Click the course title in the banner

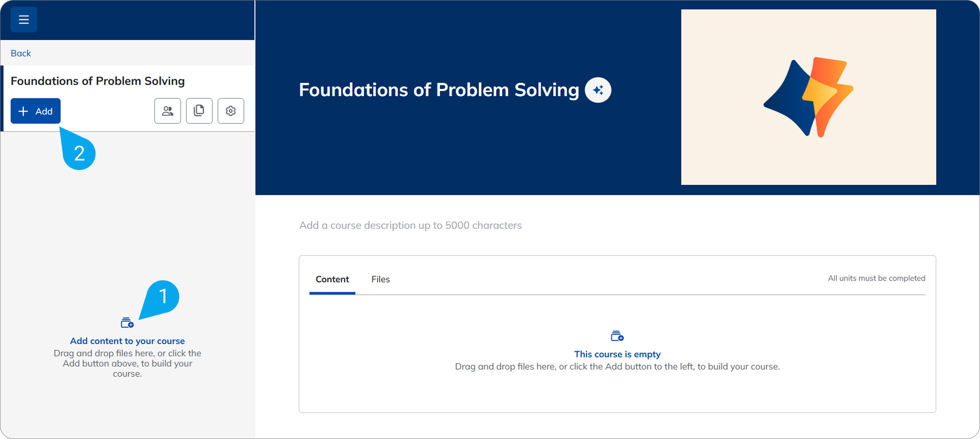pyautogui.click(x=439, y=90)
